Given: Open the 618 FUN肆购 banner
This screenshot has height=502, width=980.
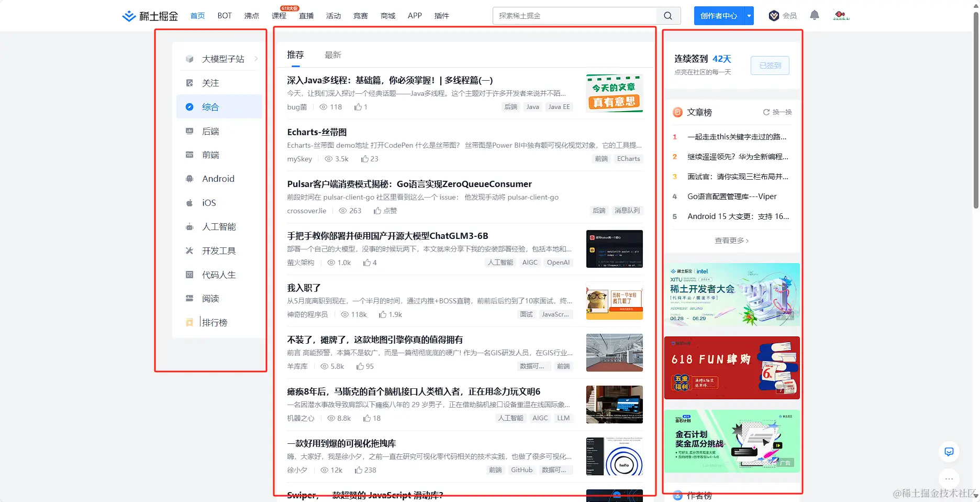Looking at the screenshot, I should click(x=732, y=368).
